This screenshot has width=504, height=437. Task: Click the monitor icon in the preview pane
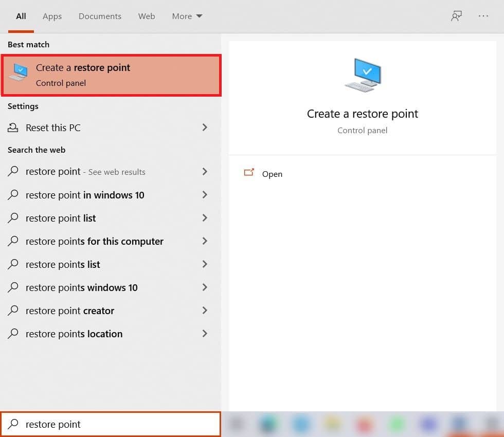point(363,74)
